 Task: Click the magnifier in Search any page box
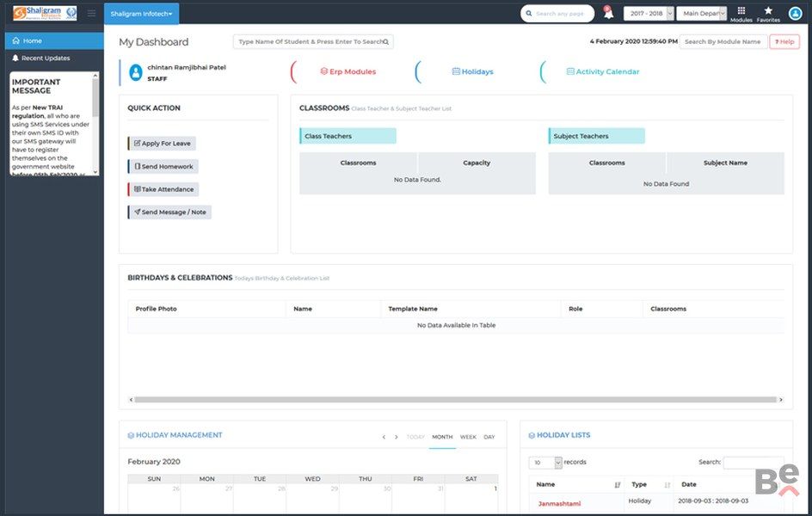click(529, 14)
